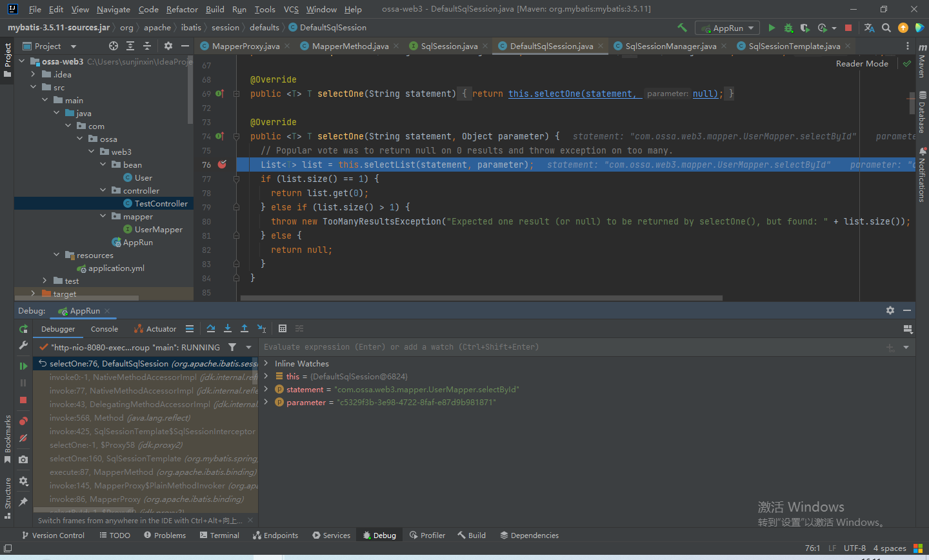The width and height of the screenshot is (929, 560).
Task: Toggle Mute Breakpoints in debug sidebar
Action: 23,438
